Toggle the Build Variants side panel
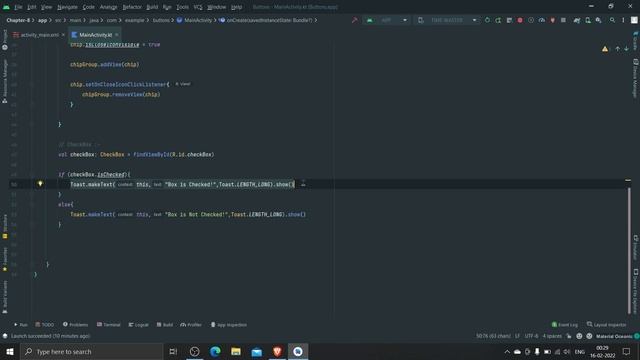 (5, 297)
